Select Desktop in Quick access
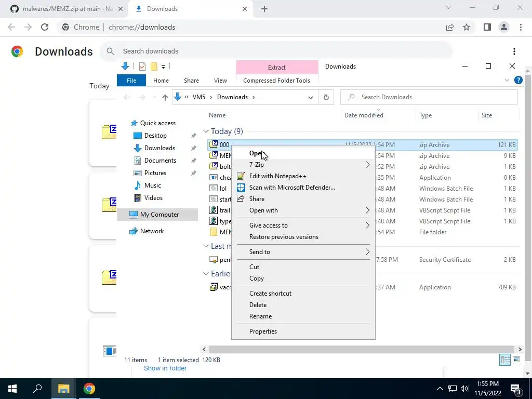The width and height of the screenshot is (532, 399). tap(155, 136)
